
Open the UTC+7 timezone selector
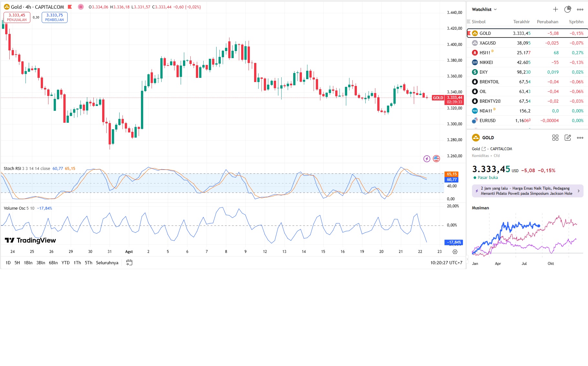[x=446, y=263]
